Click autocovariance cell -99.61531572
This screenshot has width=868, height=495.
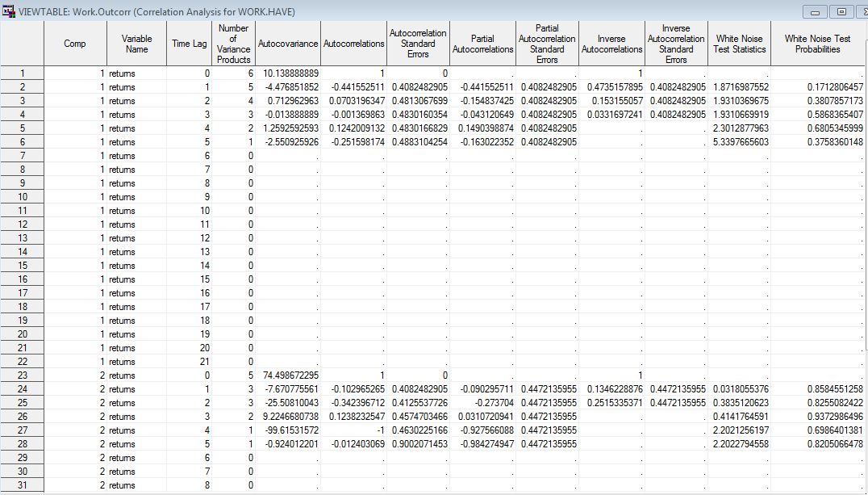point(288,430)
